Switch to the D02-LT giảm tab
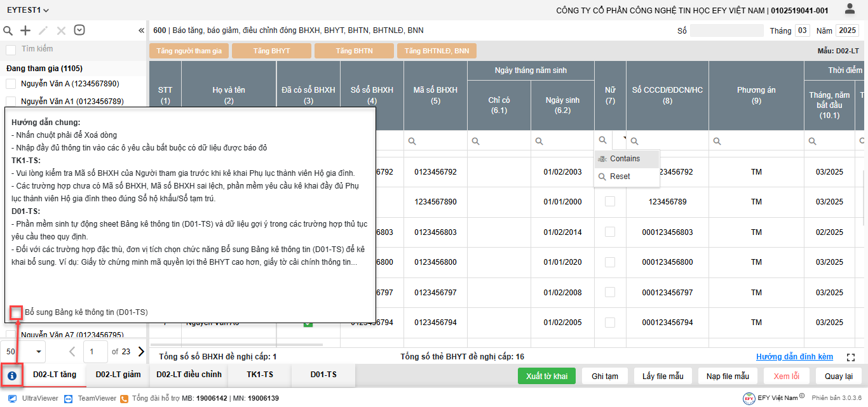Image resolution: width=868 pixels, height=407 pixels. click(118, 375)
